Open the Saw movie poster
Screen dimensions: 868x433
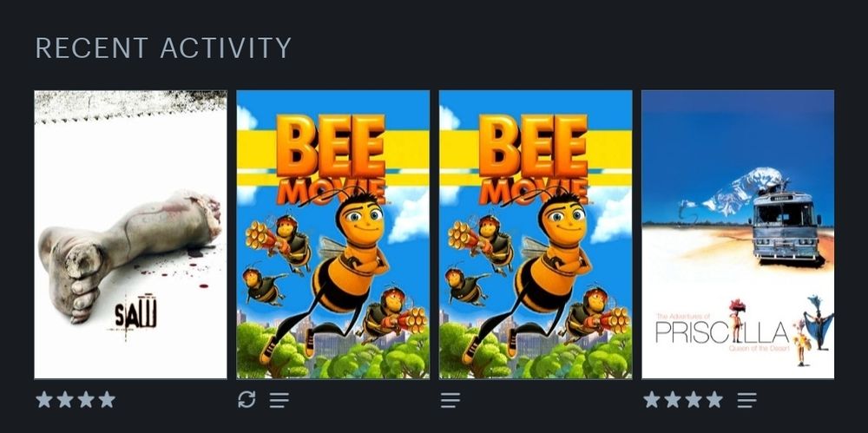tap(131, 235)
